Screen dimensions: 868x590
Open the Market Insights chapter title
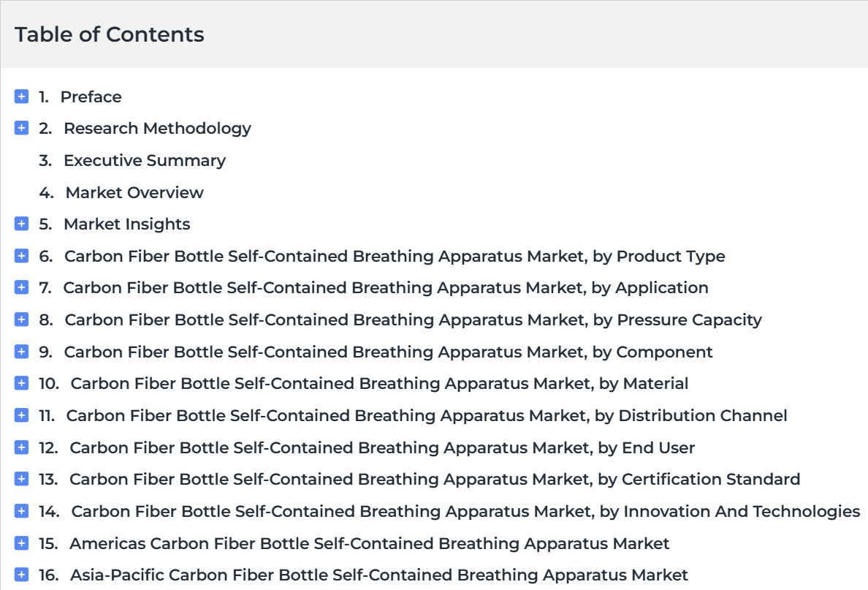(127, 224)
